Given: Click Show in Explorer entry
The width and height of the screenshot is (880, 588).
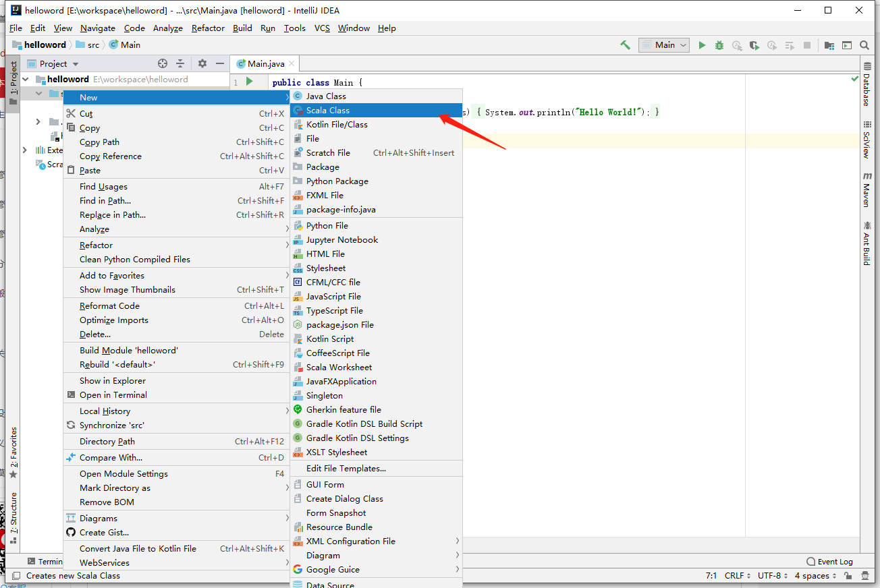Looking at the screenshot, I should pos(176,380).
